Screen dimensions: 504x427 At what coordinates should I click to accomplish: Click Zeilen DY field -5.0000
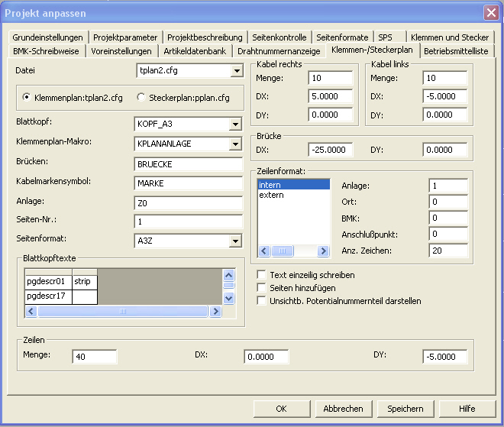445,357
